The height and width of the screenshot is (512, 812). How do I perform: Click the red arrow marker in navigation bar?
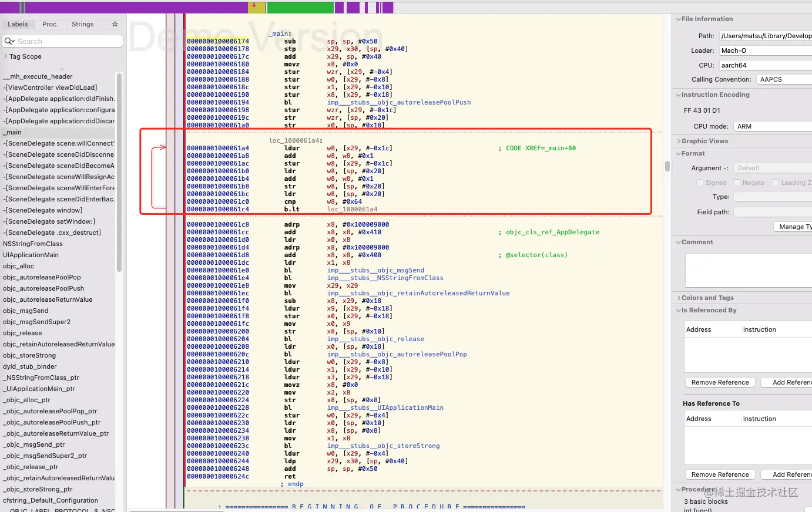point(254,6)
